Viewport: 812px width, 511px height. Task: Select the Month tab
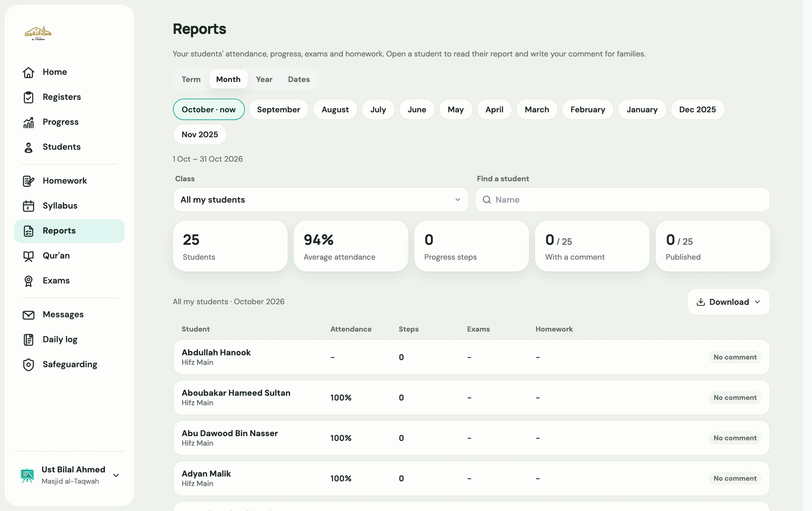point(228,79)
